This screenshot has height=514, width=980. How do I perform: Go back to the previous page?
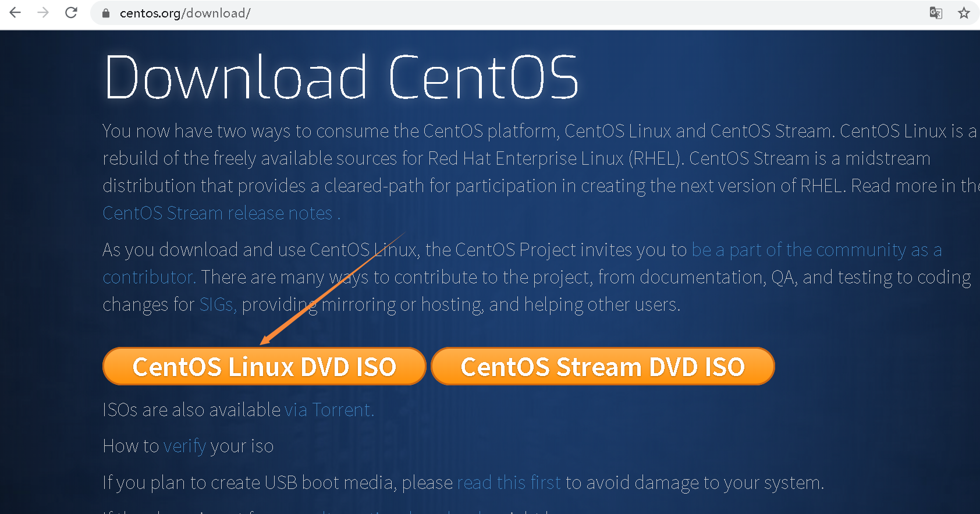click(x=15, y=12)
